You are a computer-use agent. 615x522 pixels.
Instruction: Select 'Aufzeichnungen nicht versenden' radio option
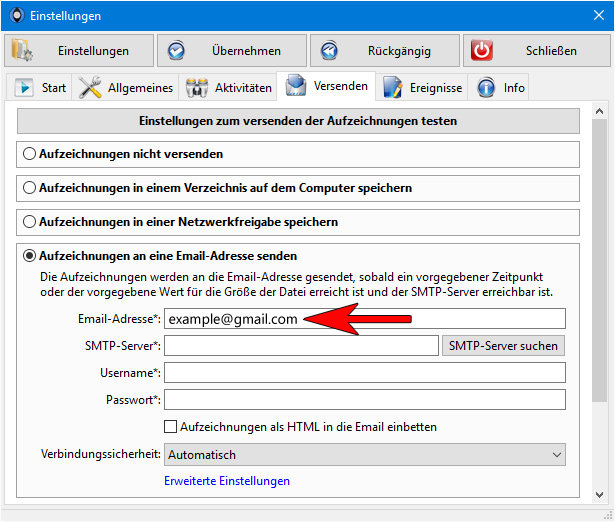[29, 154]
